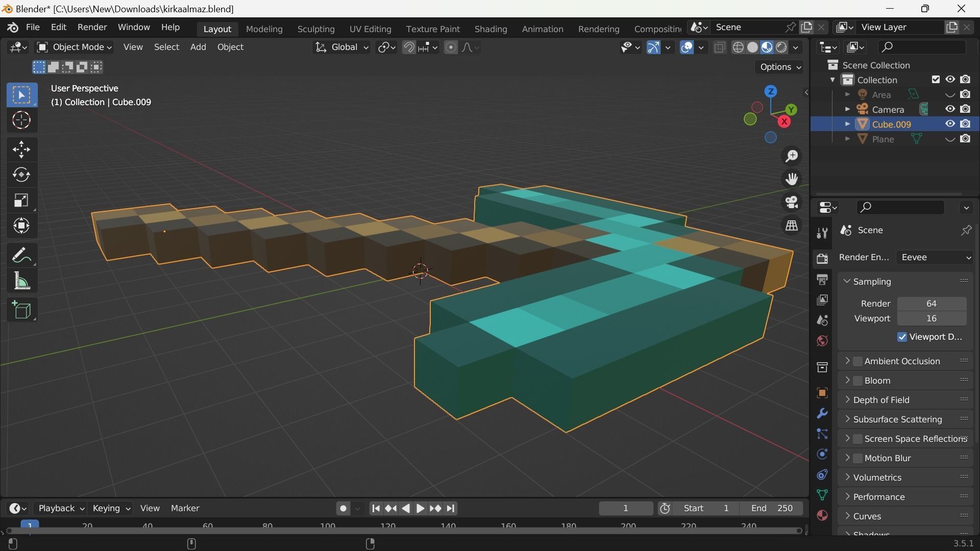Switch to orthographic view toggle

792,226
